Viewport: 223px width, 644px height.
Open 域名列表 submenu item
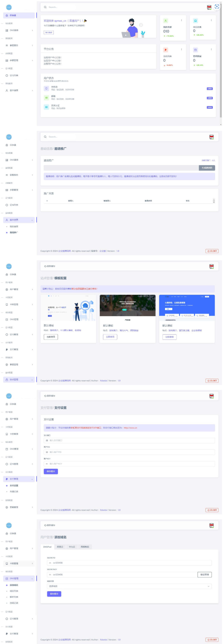click(x=14, y=591)
